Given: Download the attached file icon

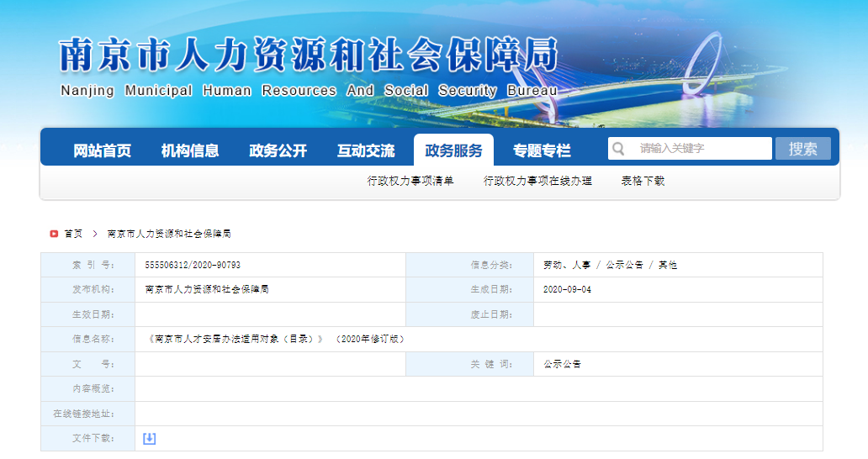Looking at the screenshot, I should pos(149,439).
